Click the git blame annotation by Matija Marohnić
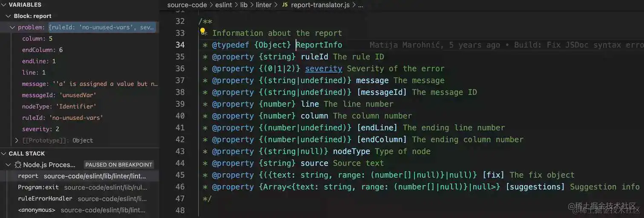This screenshot has height=218, width=644. 506,45
